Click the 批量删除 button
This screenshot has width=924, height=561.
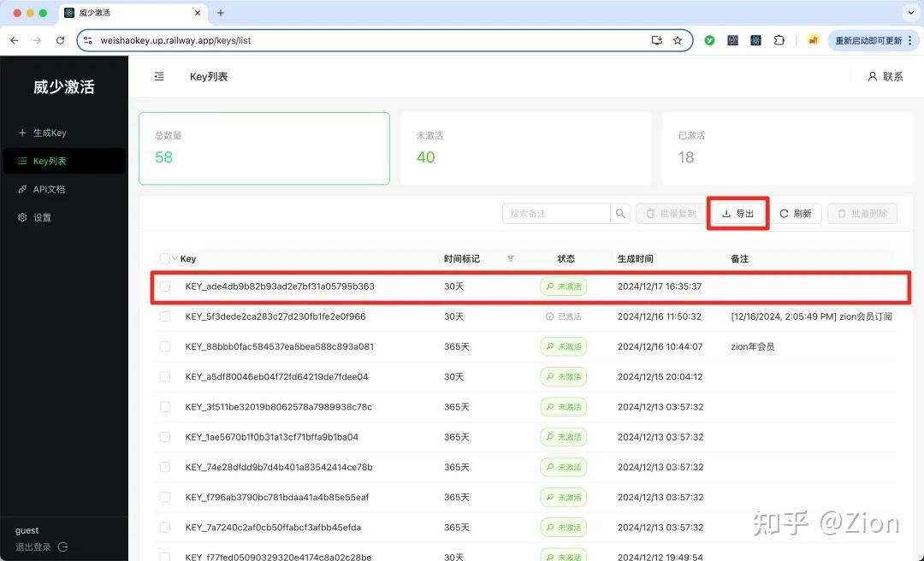(x=862, y=213)
